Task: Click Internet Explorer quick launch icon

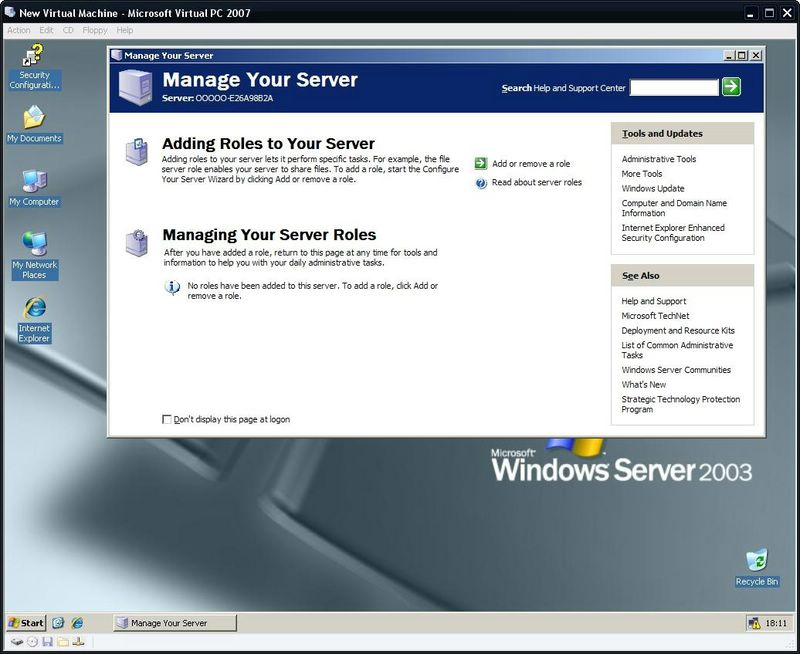Action: tap(77, 623)
